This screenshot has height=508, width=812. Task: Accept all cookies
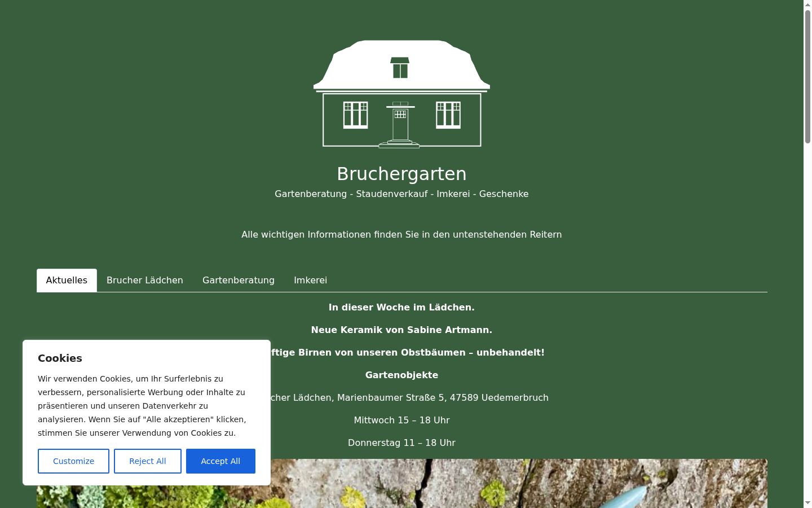click(220, 461)
